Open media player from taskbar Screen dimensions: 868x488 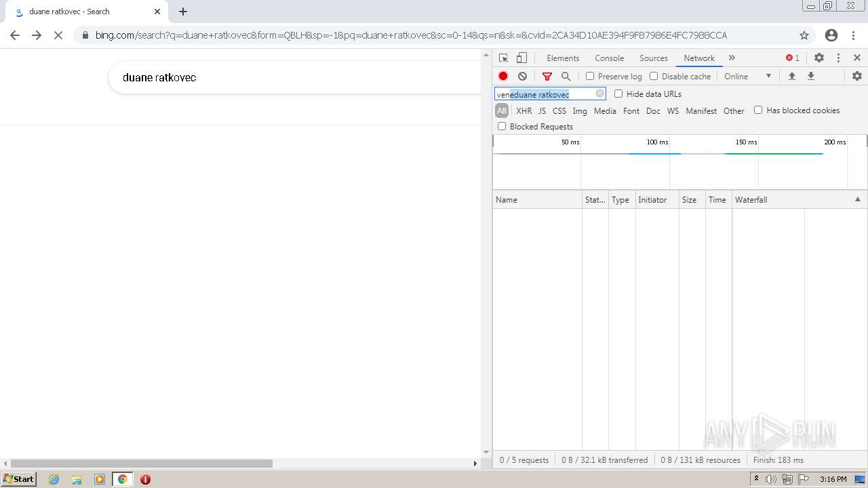[x=100, y=479]
